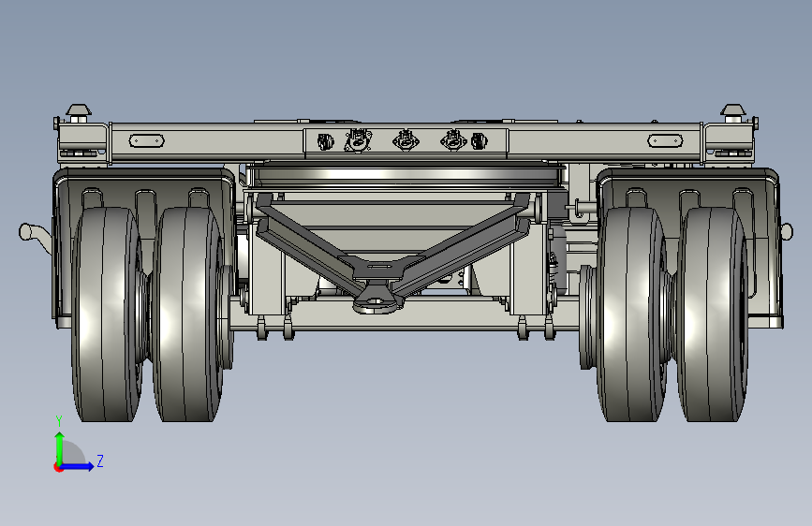The height and width of the screenshot is (526, 812).
Task: Select the rightmost round socket on the center panel
Action: coord(479,141)
